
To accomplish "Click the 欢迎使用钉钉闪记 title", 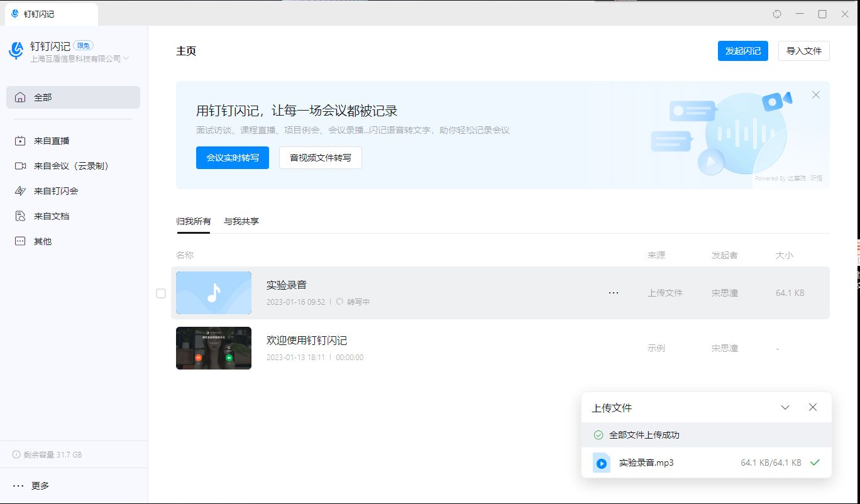I will (x=307, y=340).
